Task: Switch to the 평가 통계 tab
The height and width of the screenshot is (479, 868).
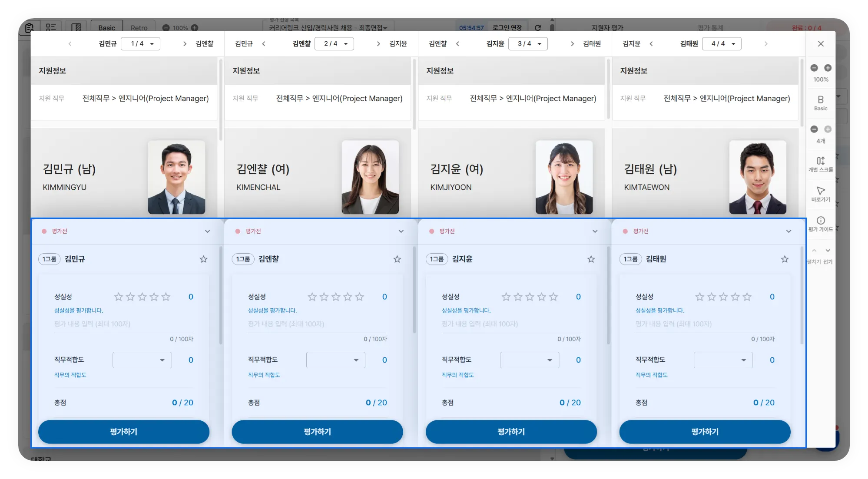Action: click(710, 28)
